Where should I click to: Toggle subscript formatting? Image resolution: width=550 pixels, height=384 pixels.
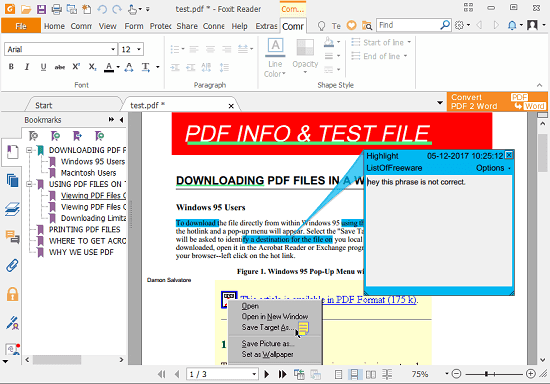click(92, 66)
